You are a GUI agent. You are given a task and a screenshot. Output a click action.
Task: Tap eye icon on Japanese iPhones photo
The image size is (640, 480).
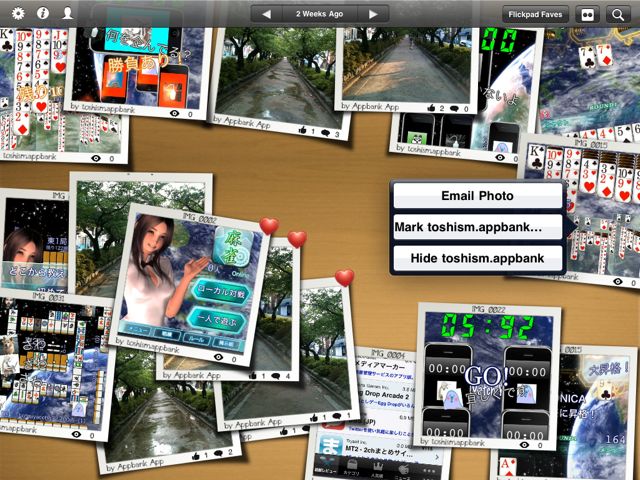point(174,113)
